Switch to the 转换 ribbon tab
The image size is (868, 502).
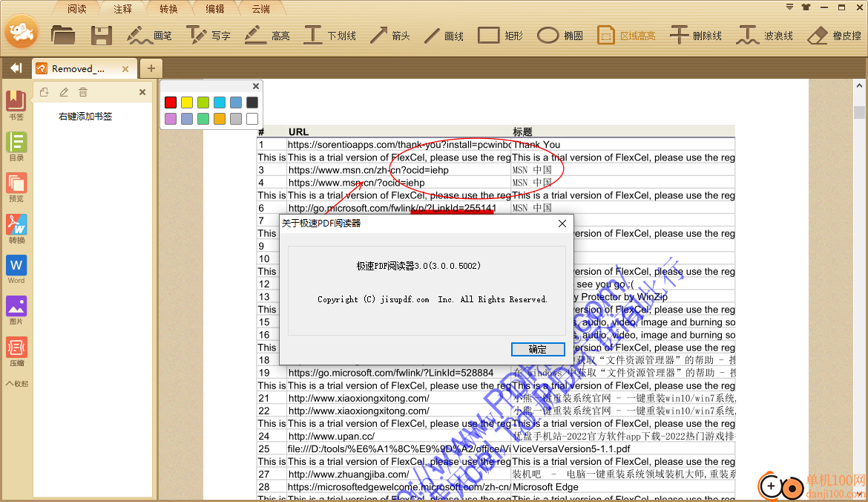169,9
